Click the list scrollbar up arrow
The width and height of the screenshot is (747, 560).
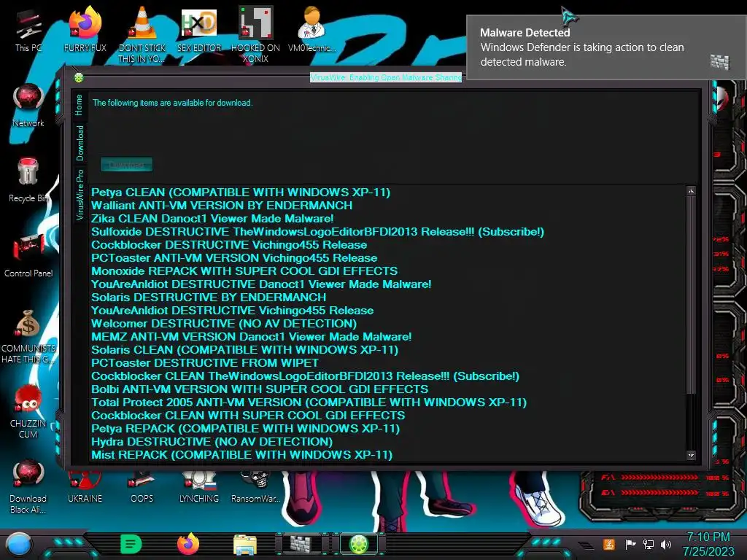(x=691, y=191)
